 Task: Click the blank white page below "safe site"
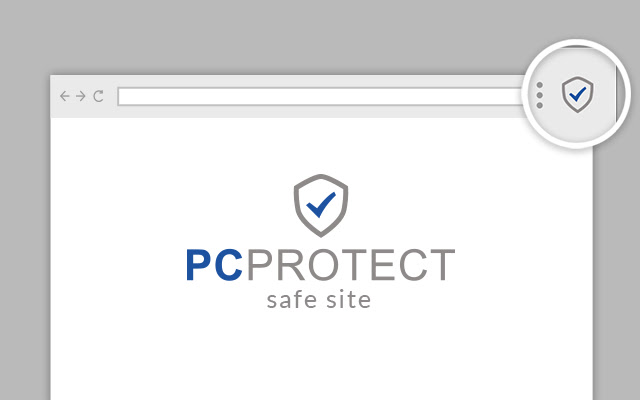point(321,355)
